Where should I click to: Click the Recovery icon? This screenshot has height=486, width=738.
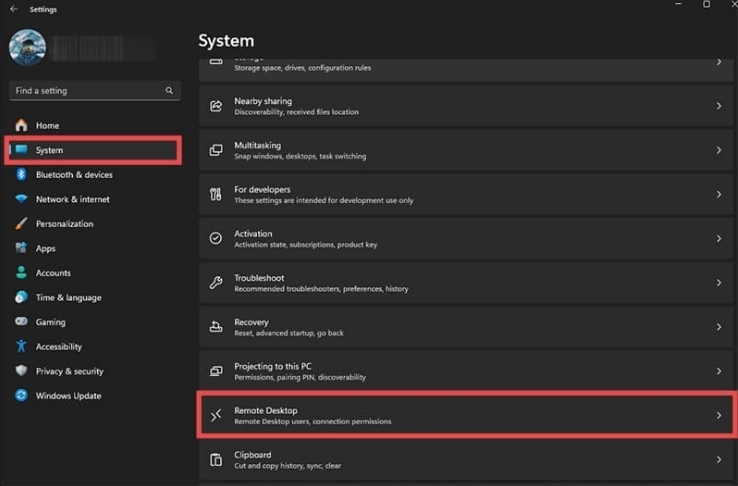216,327
